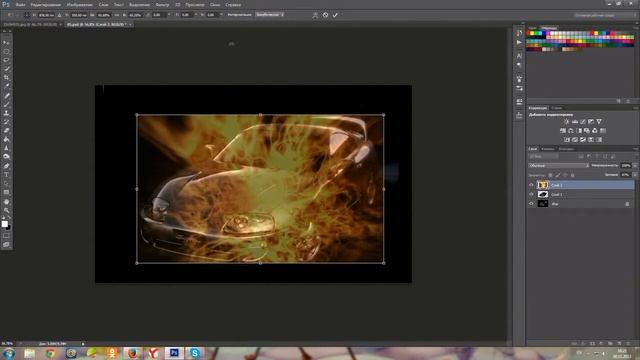Select the Eraser tool
This screenshot has height=360, width=640.
(6, 131)
